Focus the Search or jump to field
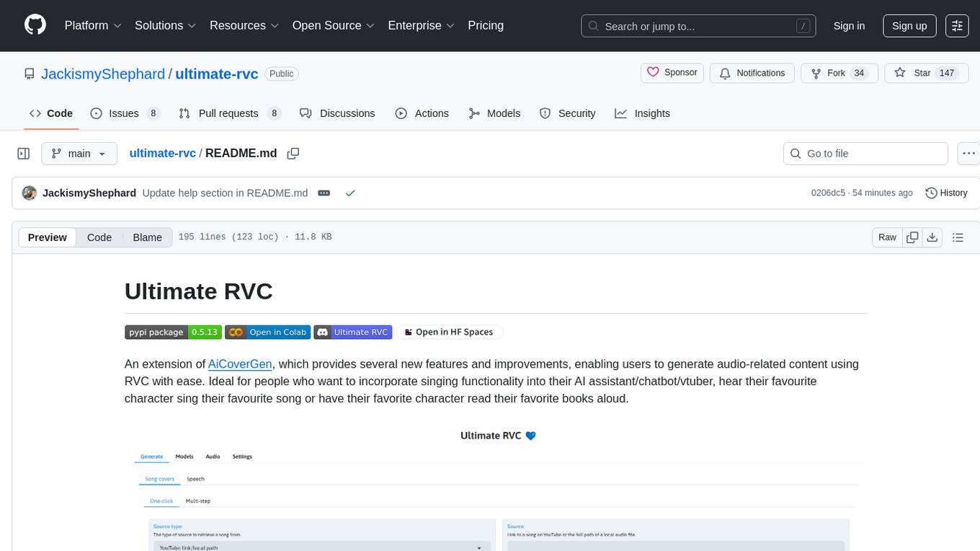Screen dimensions: 980x551 699,26
